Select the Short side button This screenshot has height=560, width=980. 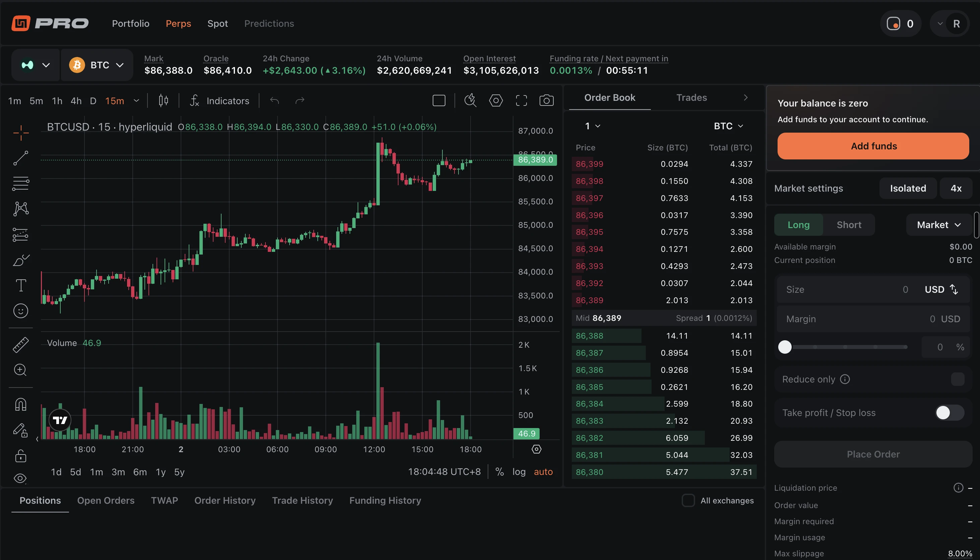(849, 225)
